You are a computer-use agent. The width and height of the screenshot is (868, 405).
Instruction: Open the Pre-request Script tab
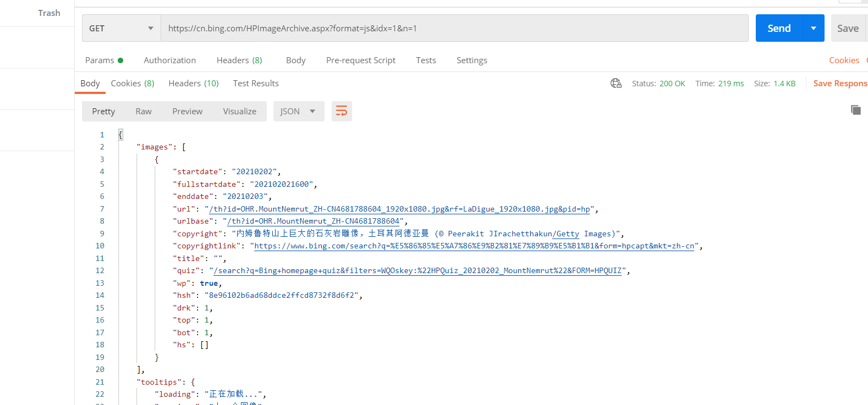361,60
